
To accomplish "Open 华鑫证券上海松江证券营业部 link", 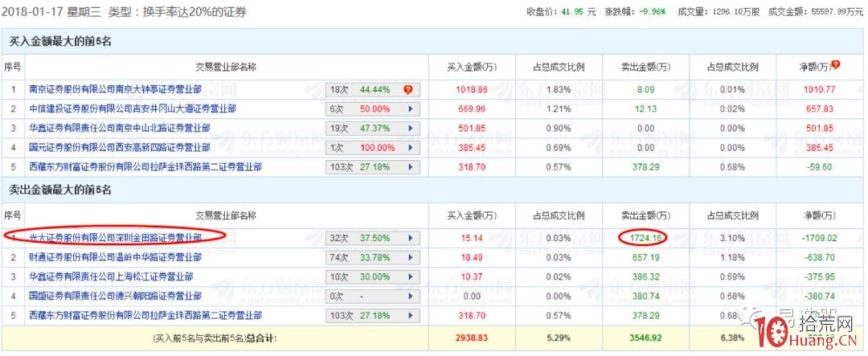I will [111, 276].
